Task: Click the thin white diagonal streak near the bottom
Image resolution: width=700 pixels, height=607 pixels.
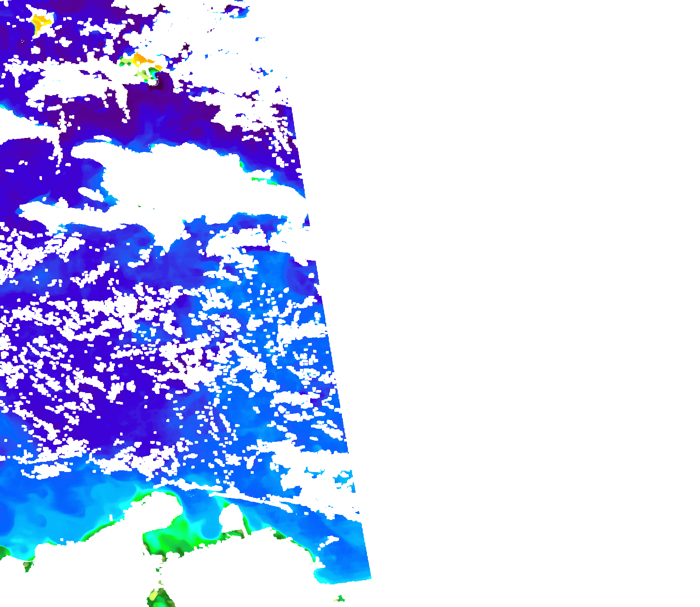Action: [255, 499]
